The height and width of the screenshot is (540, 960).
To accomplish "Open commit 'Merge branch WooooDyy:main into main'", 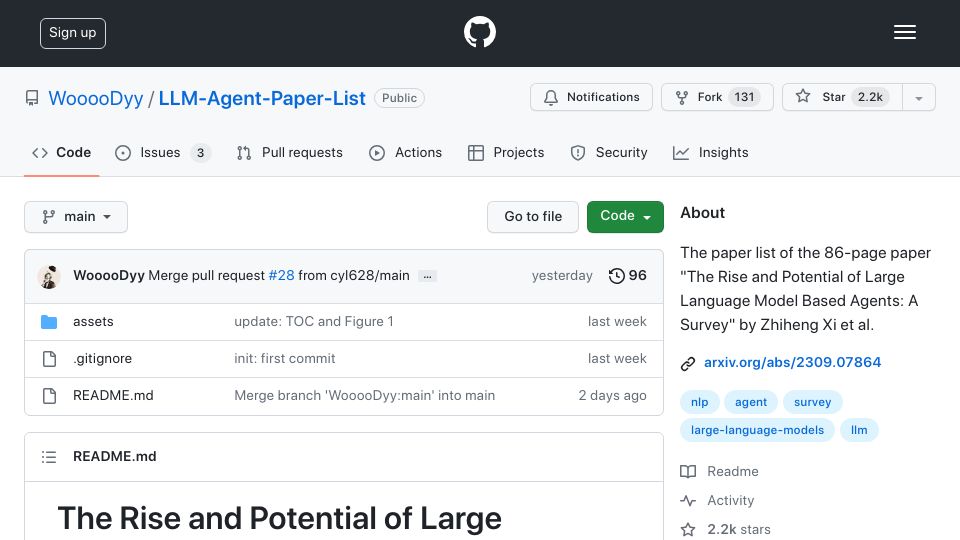I will click(364, 396).
